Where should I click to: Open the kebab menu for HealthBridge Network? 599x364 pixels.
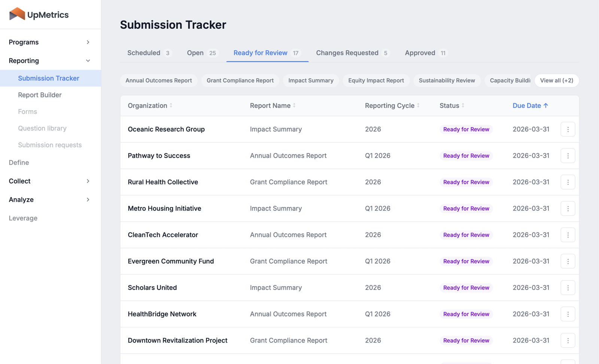pos(568,314)
